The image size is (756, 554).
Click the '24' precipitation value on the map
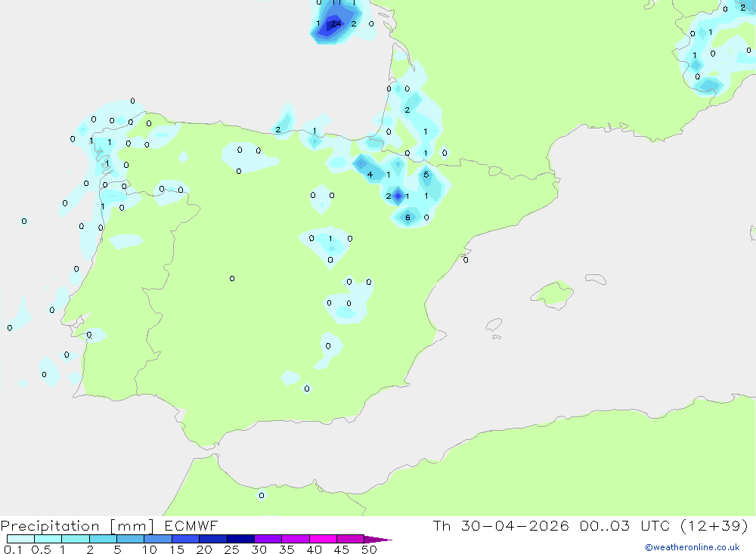(x=336, y=23)
